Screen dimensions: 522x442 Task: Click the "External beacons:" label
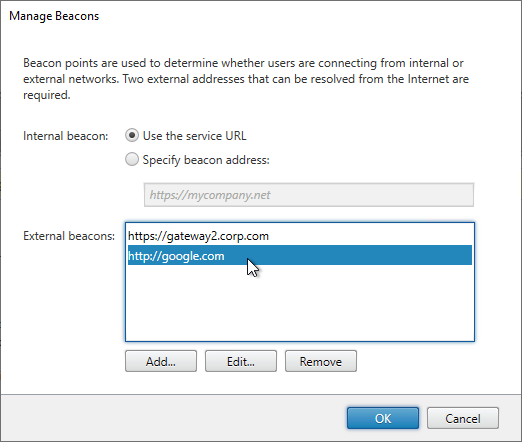coord(69,236)
